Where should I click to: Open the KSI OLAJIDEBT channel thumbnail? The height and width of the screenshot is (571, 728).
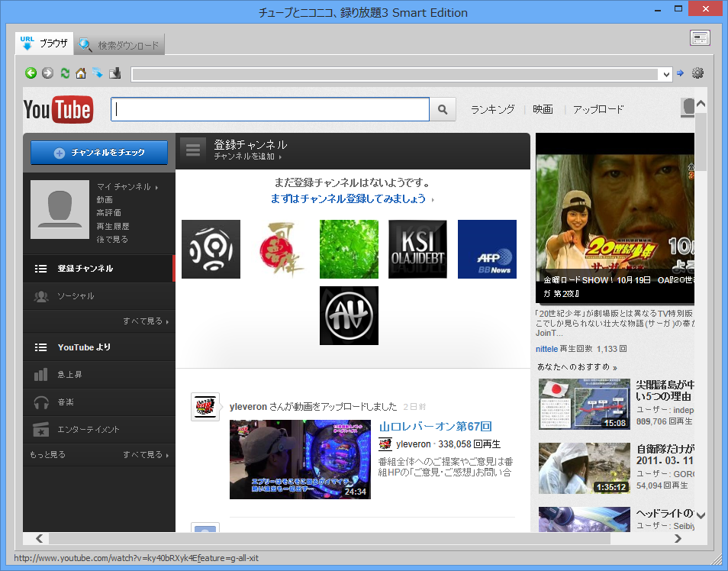pos(418,249)
